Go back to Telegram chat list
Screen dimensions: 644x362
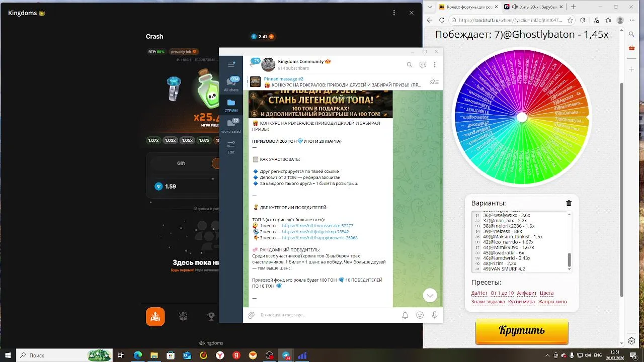253,65
